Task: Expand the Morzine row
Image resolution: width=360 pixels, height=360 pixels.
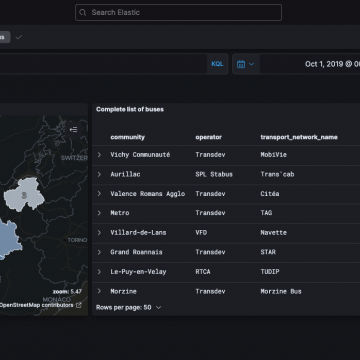Action: (99, 291)
